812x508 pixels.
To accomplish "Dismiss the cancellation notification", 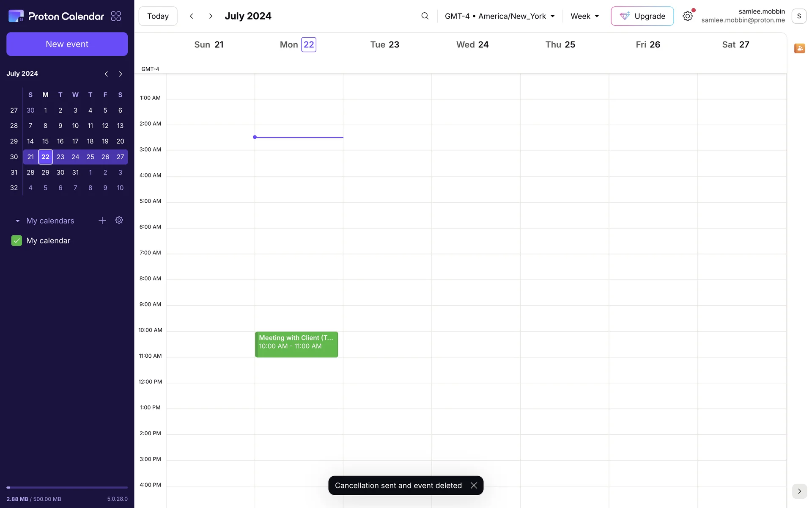I will [x=474, y=486].
